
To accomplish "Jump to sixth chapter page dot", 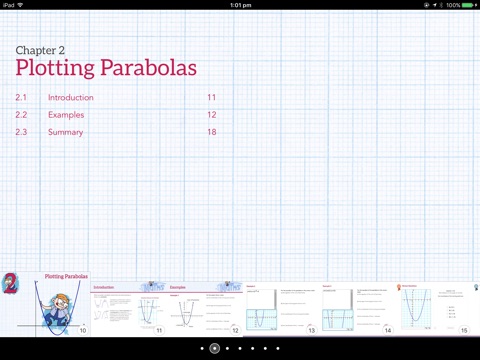I will click(265, 348).
